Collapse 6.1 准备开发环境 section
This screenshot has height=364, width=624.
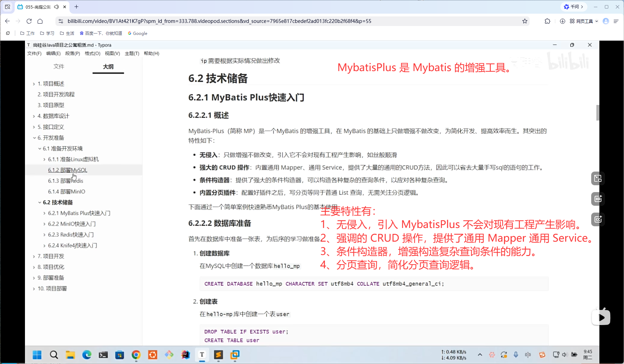tap(40, 149)
